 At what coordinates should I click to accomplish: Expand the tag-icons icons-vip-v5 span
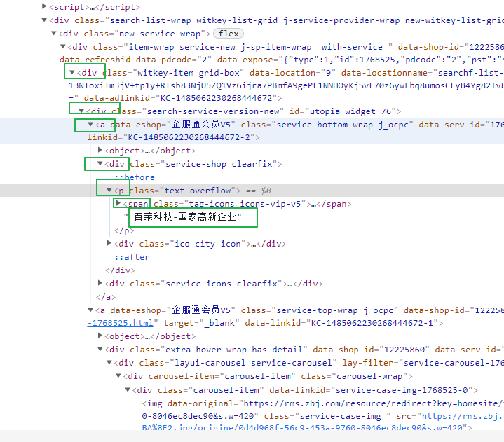point(118,203)
